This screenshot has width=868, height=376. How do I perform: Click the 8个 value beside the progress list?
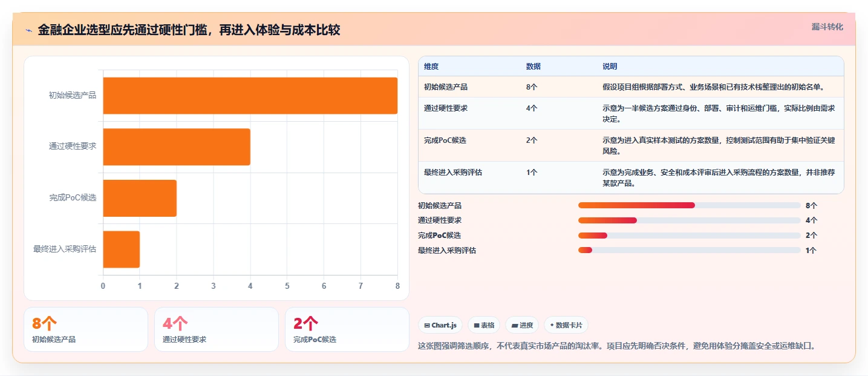tap(811, 205)
